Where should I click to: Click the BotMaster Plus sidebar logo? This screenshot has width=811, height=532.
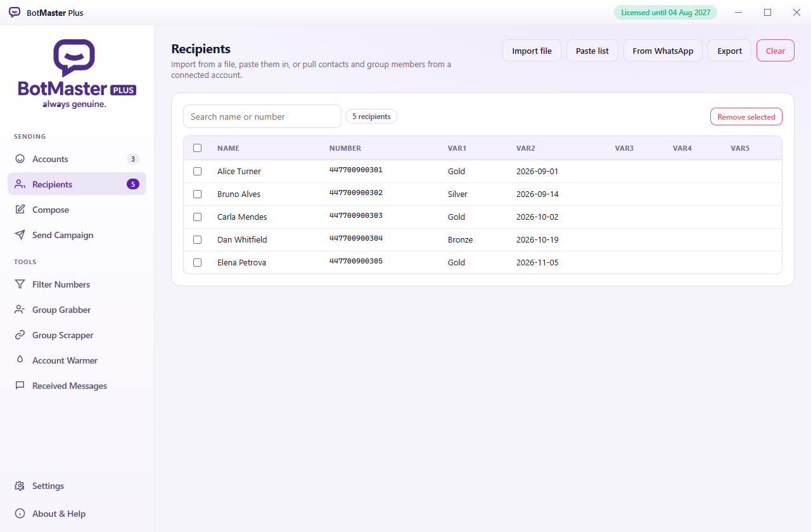tap(77, 74)
